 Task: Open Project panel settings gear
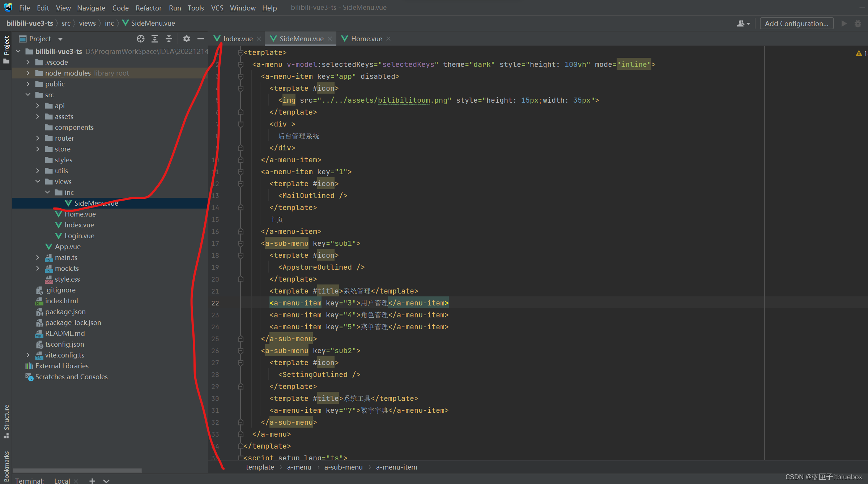(x=187, y=39)
